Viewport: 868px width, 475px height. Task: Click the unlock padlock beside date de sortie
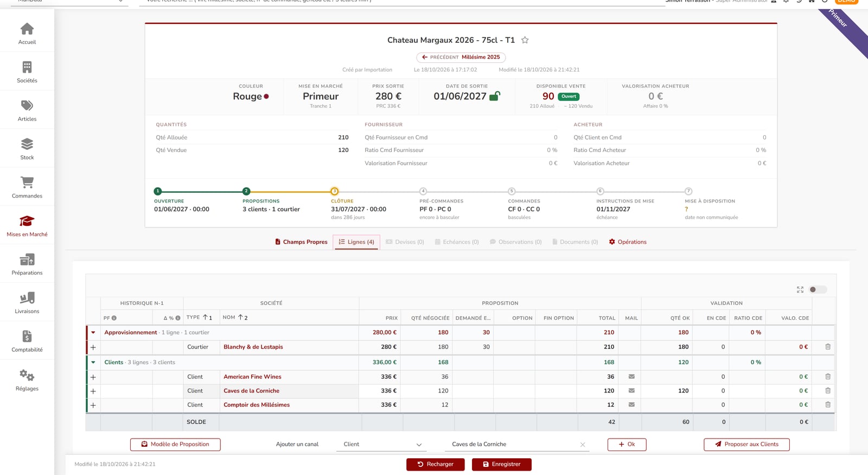[x=494, y=96]
